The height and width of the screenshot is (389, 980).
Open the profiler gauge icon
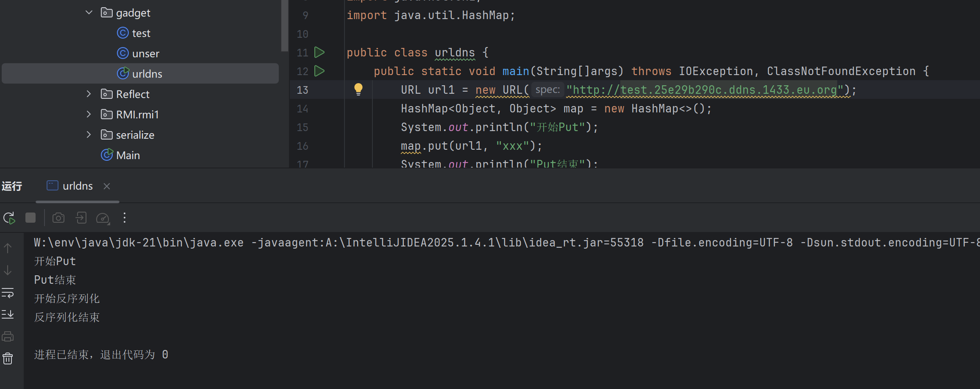tap(103, 218)
